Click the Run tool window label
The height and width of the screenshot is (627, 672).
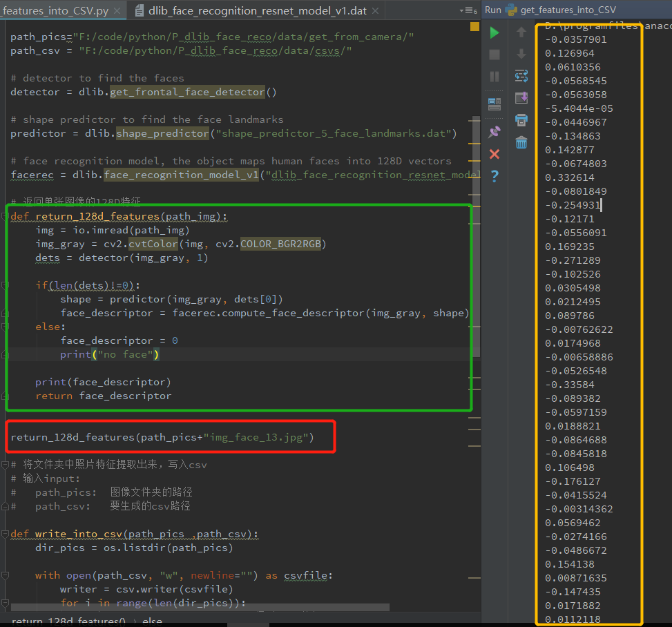pyautogui.click(x=493, y=10)
